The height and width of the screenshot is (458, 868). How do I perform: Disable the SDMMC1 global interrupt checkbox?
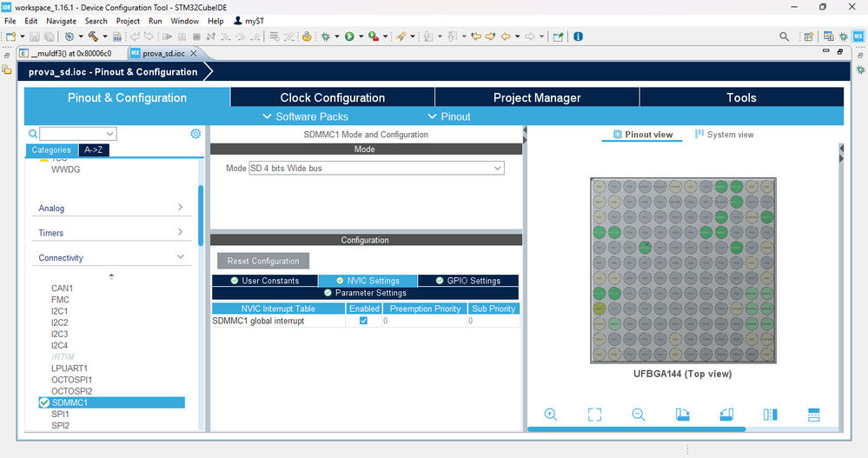363,321
